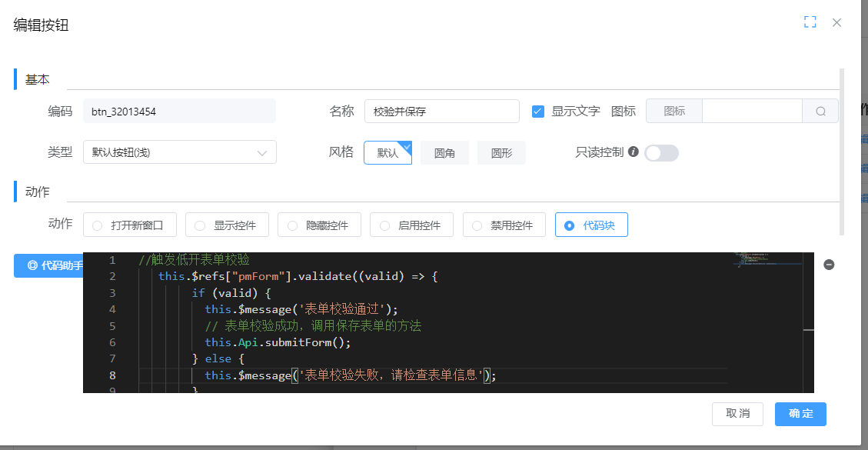Choose the 圆角 style tab

pos(444,153)
